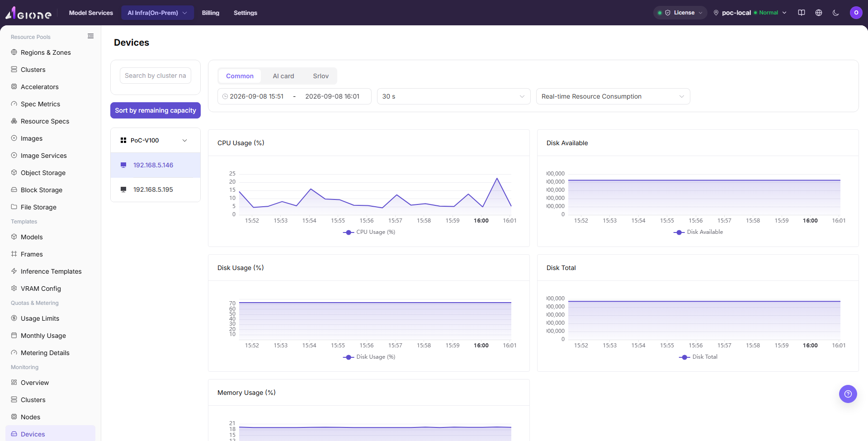This screenshot has height=441, width=868.
Task: Select node 192.168.5.195
Action: click(x=156, y=190)
